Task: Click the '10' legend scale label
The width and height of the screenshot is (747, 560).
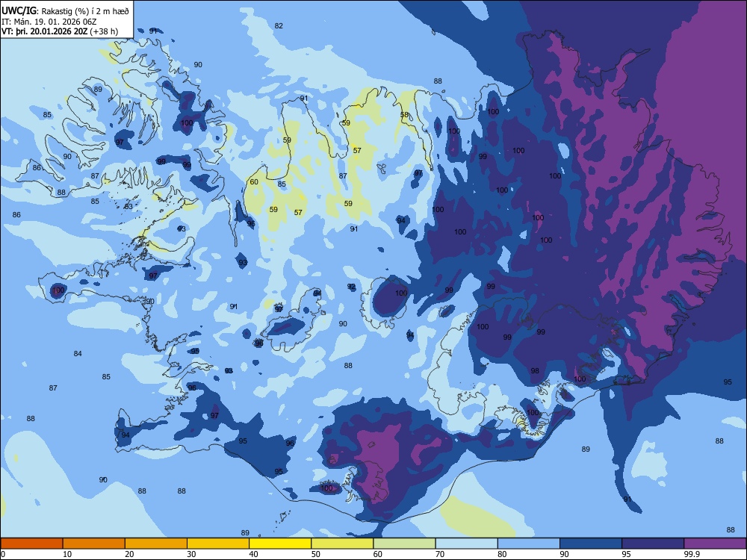Action: 67,554
